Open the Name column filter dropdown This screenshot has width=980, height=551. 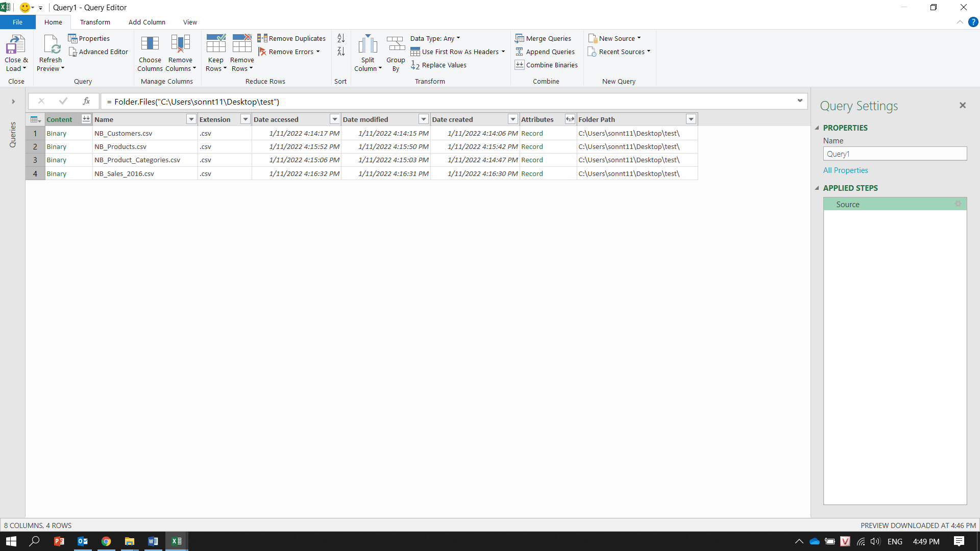tap(191, 119)
